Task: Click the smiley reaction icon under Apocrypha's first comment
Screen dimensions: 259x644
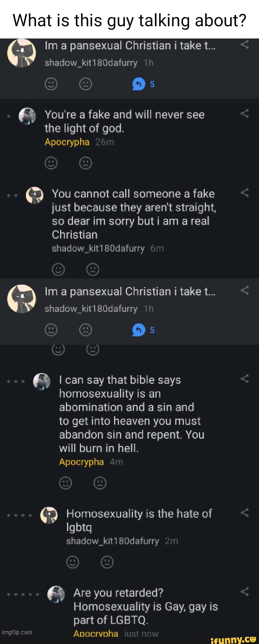Action: 51,163
